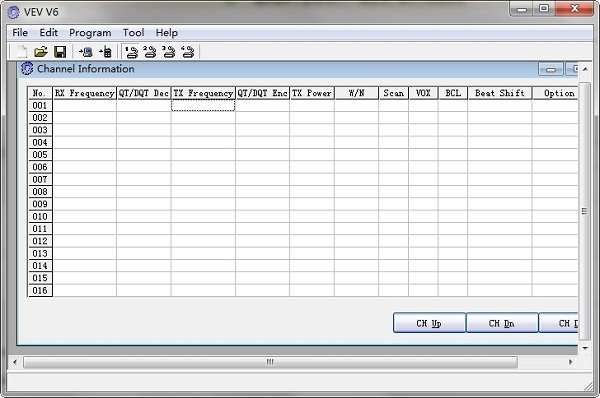600x398 pixels.
Task: Open a file with the folder icon
Action: pyautogui.click(x=41, y=52)
